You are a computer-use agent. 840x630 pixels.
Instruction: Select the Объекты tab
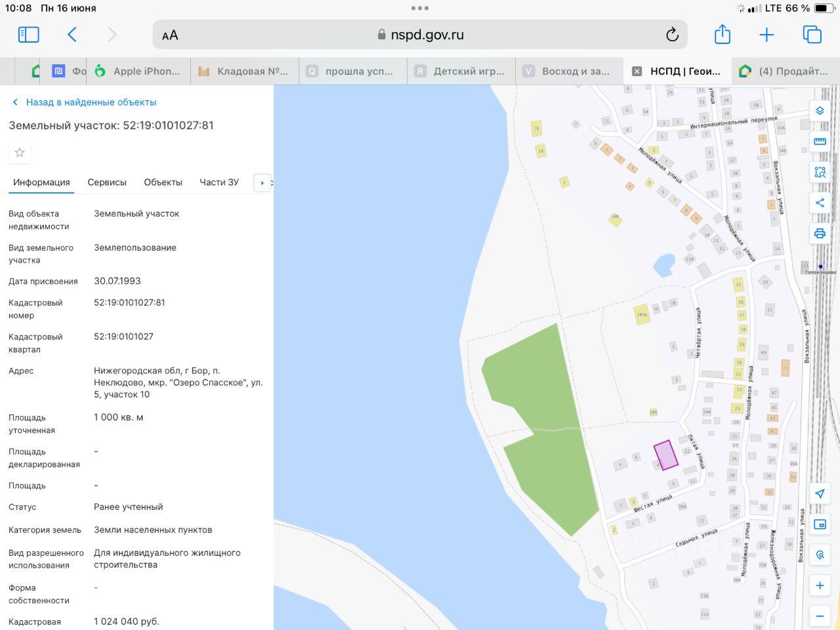point(163,182)
